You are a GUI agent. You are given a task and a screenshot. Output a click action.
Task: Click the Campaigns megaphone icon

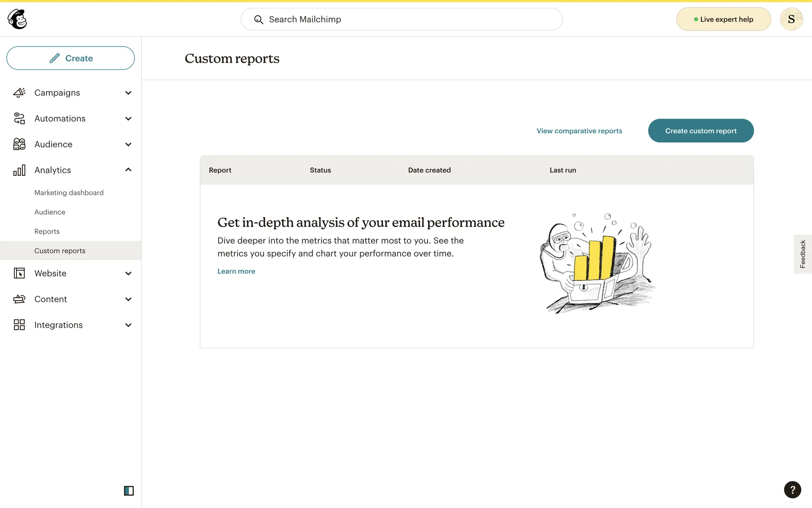point(19,93)
